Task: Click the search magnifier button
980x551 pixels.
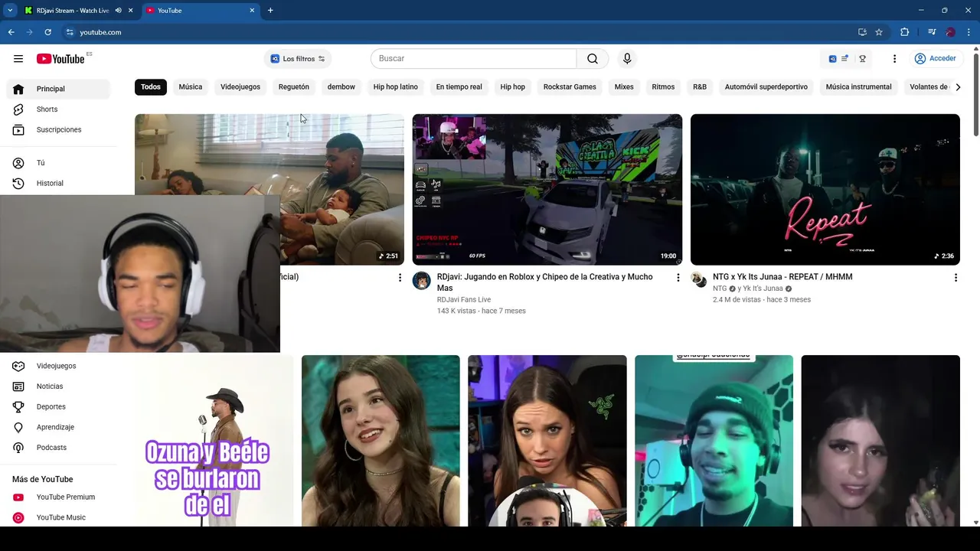Action: (x=593, y=59)
